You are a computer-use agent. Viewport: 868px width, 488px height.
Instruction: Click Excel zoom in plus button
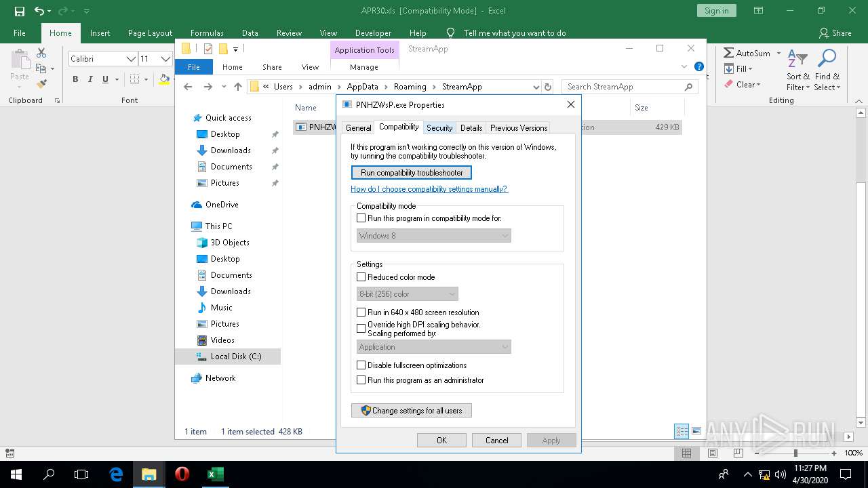coord(834,453)
